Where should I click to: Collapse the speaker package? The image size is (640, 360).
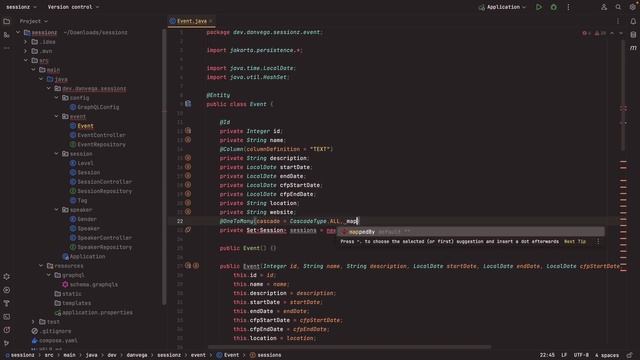pyautogui.click(x=56, y=209)
